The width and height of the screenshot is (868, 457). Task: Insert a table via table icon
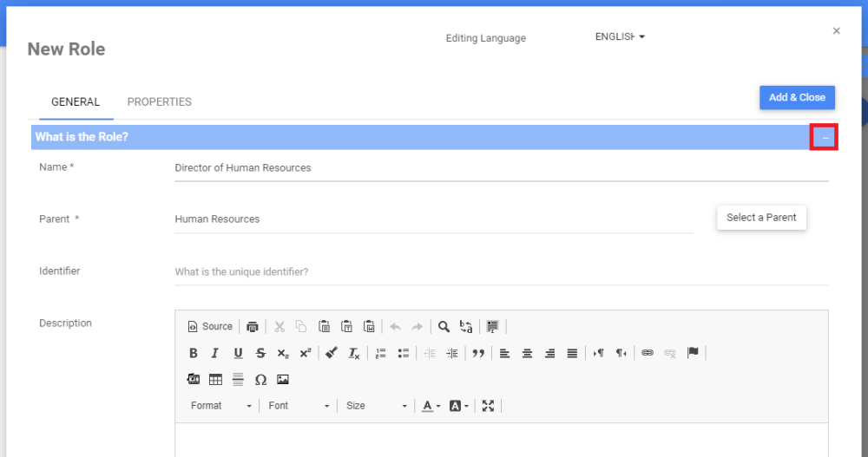[215, 379]
